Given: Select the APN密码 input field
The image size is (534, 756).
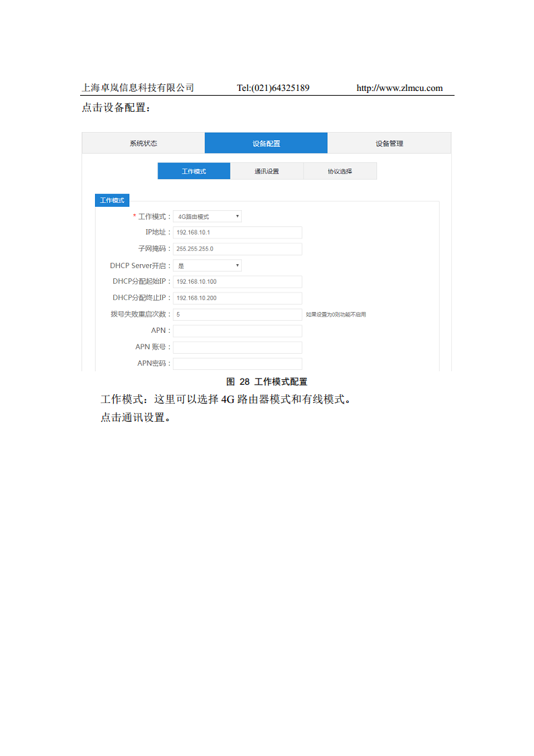Looking at the screenshot, I should (x=237, y=363).
